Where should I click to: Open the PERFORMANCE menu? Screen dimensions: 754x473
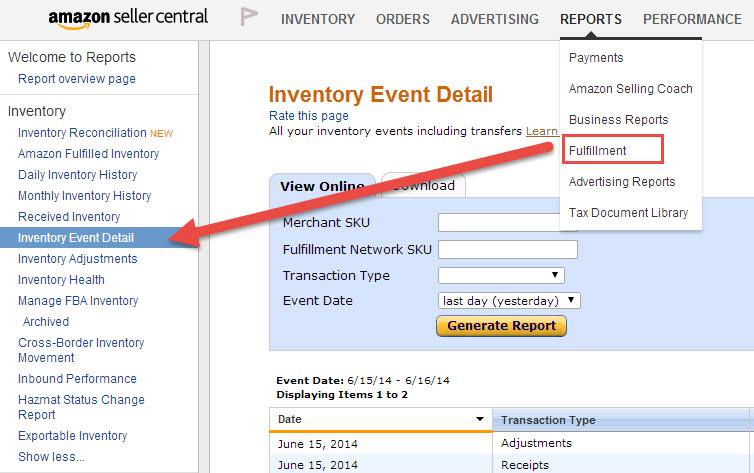pos(692,19)
